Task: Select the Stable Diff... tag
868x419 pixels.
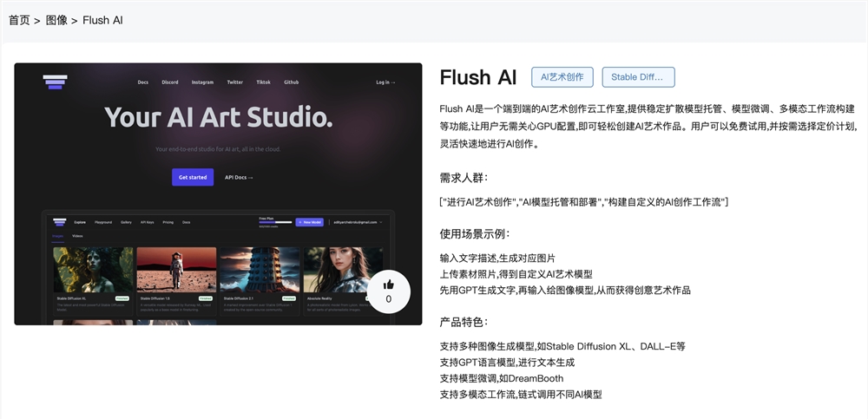Action: pos(638,77)
